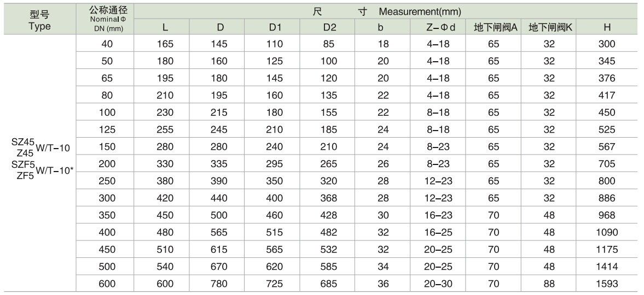Select the D2 value 368
The image size is (644, 295).
329,198
